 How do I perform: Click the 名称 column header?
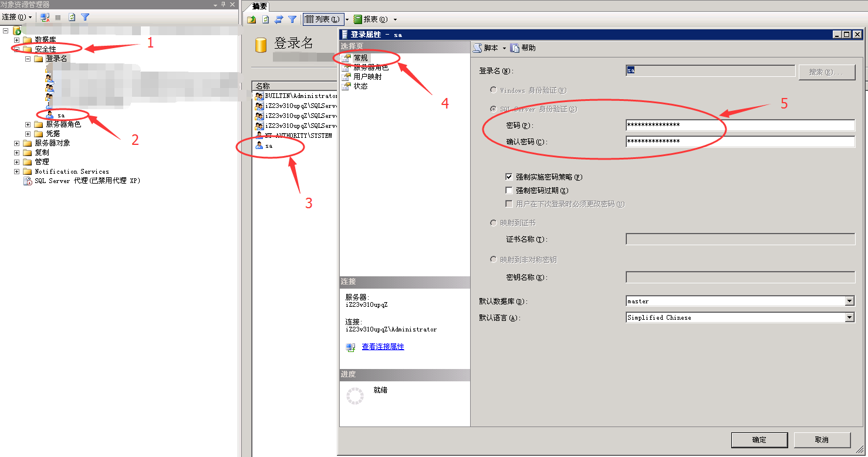(x=295, y=86)
